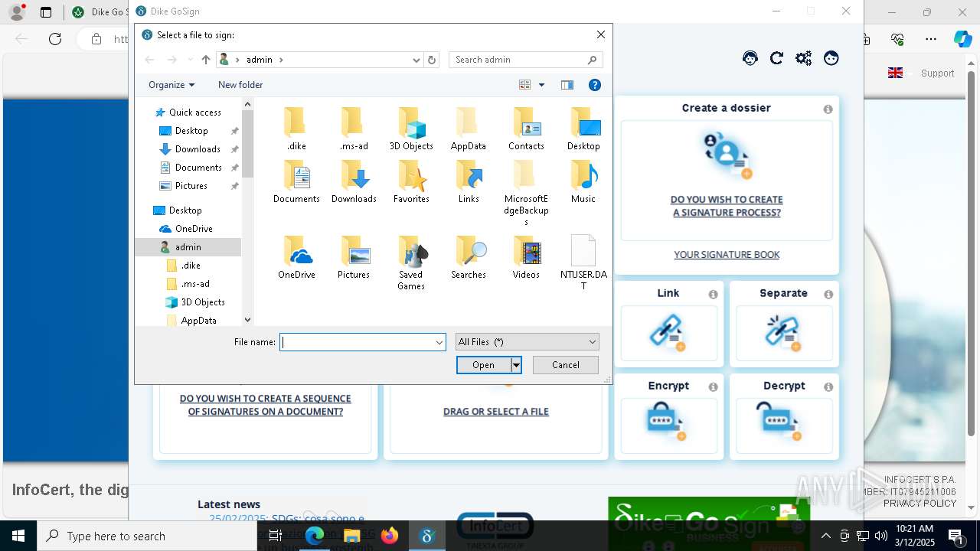Refresh the admin folder address bar

click(x=432, y=60)
